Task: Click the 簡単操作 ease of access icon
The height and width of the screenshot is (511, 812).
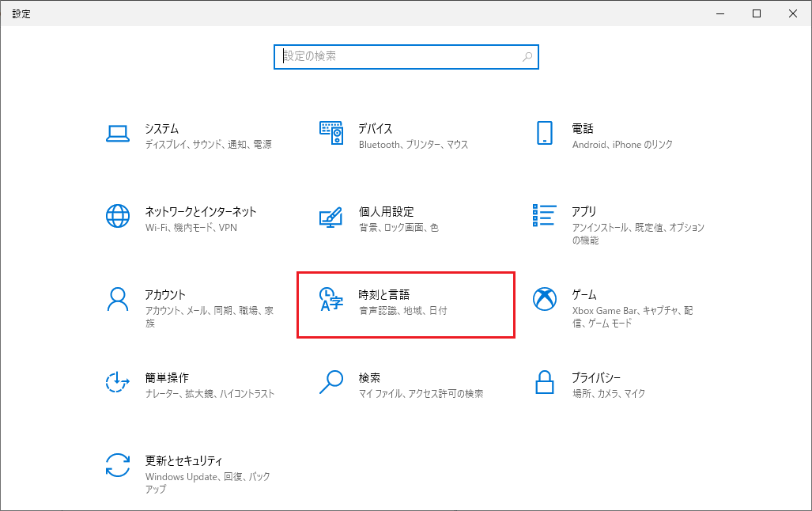Action: coord(118,383)
